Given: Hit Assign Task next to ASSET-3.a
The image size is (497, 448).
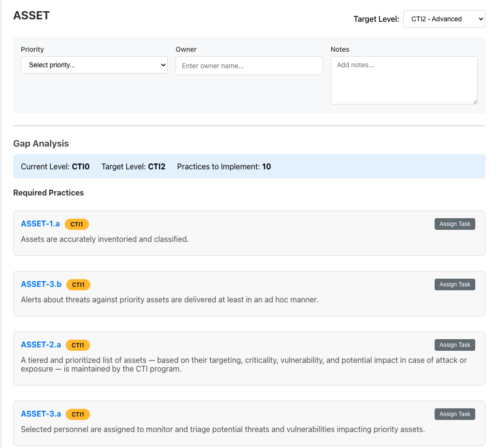Looking at the screenshot, I should (x=454, y=414).
